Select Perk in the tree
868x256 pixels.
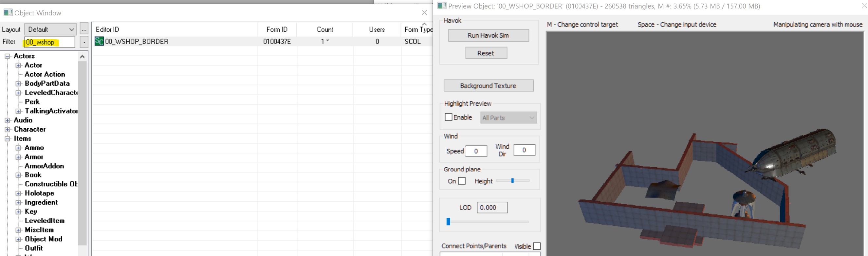(x=32, y=102)
